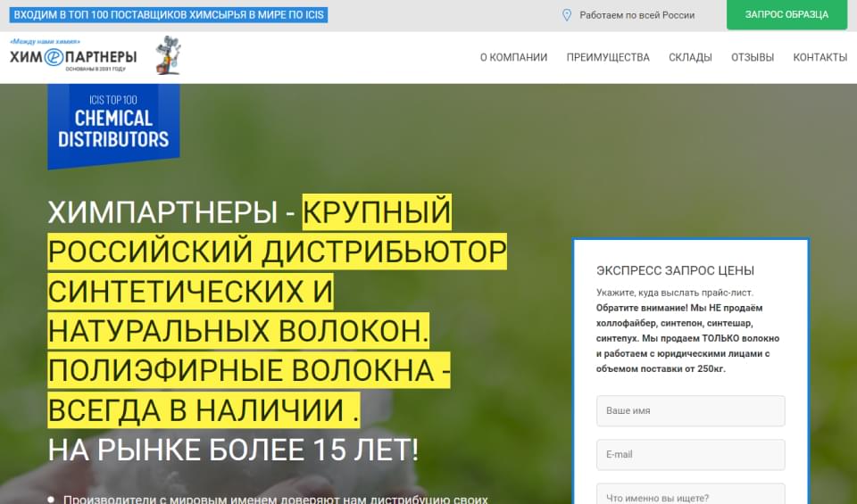Click the blue ICIS top-100 banner text
The image size is (857, 504).
pyautogui.click(x=169, y=15)
